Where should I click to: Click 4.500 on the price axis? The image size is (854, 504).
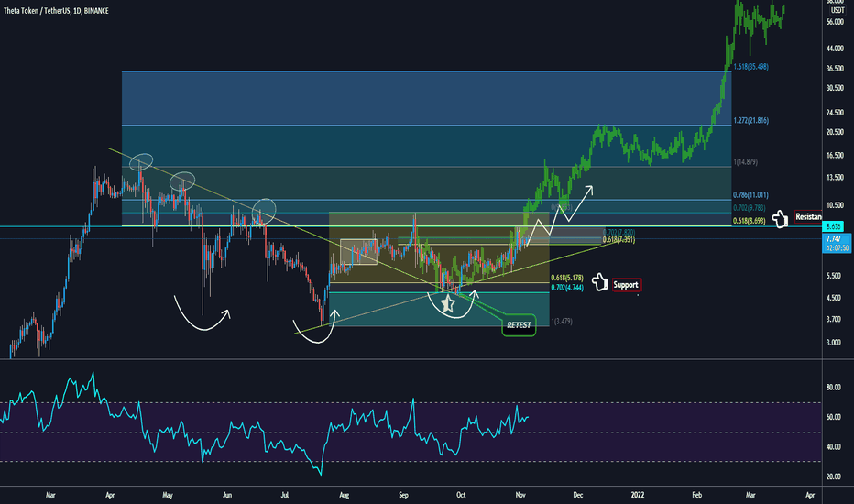833,298
